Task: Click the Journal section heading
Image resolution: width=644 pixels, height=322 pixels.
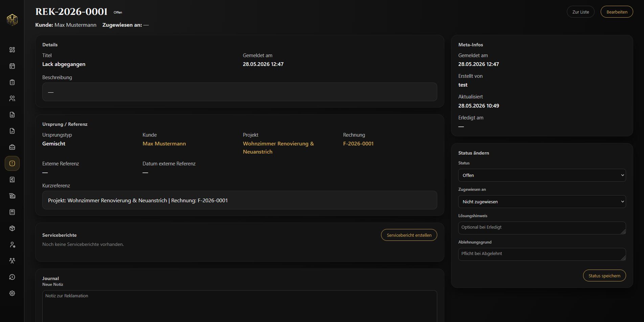Action: pyautogui.click(x=50, y=278)
